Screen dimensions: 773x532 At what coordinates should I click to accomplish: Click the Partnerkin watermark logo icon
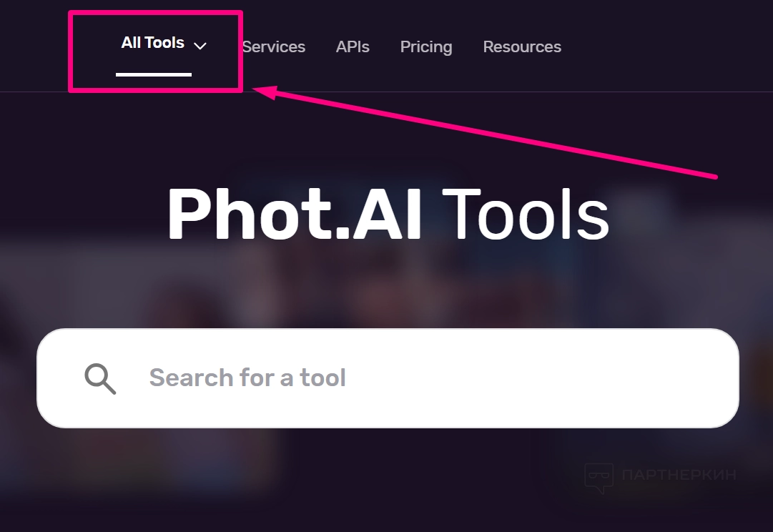pyautogui.click(x=599, y=477)
